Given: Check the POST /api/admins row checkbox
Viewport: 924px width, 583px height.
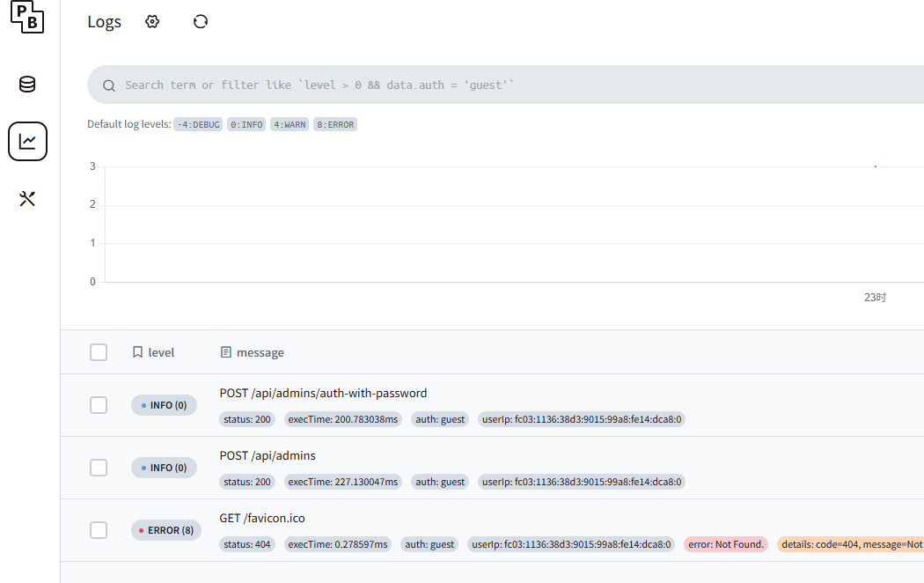Looking at the screenshot, I should pyautogui.click(x=99, y=468).
